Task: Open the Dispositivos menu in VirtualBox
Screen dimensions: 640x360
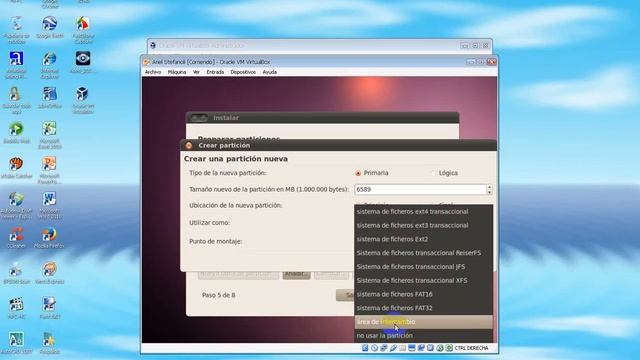Action: 243,72
